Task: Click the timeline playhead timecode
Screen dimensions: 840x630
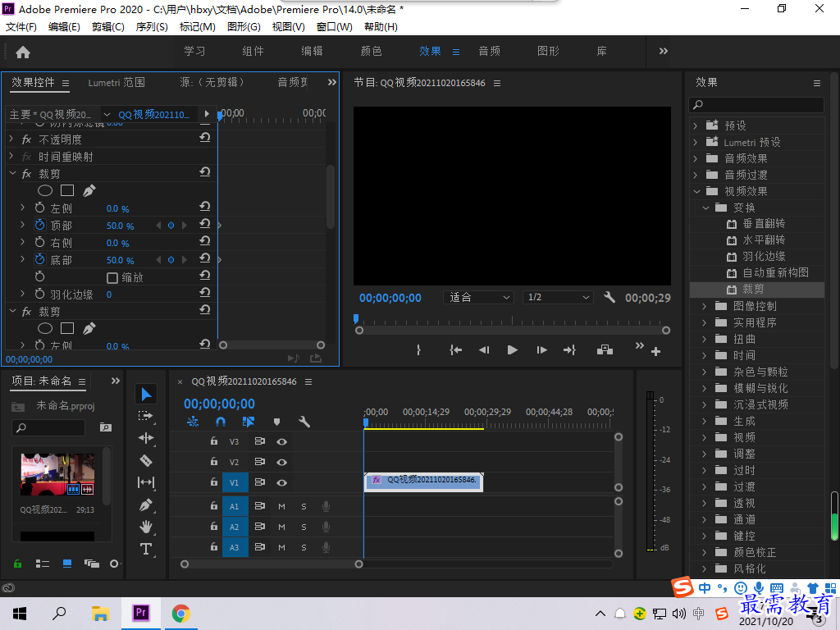Action: pyautogui.click(x=219, y=404)
